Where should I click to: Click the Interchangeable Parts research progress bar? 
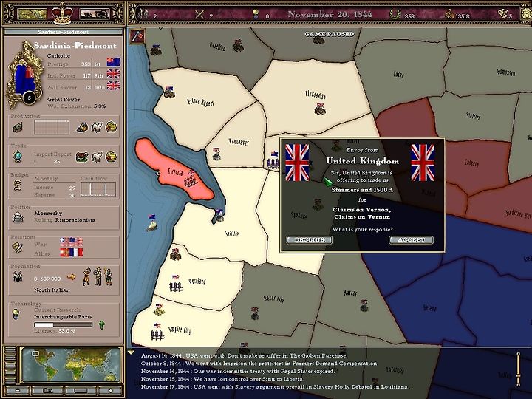tap(63, 324)
